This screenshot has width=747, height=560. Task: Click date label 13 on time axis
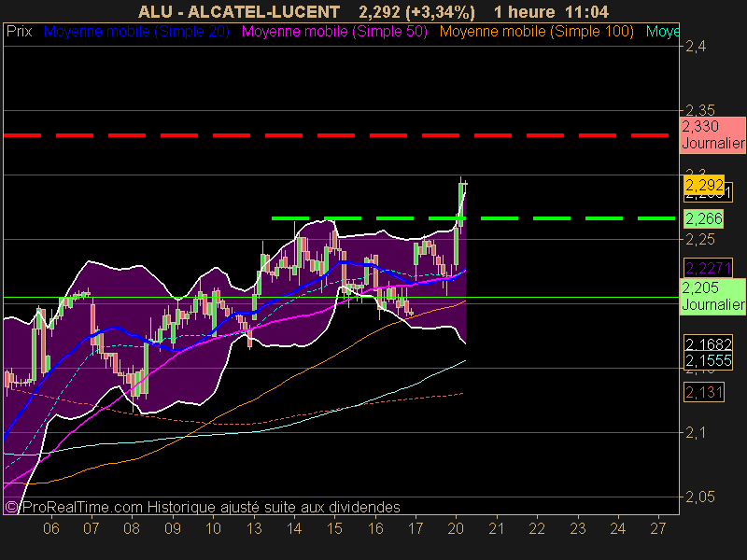pyautogui.click(x=254, y=528)
